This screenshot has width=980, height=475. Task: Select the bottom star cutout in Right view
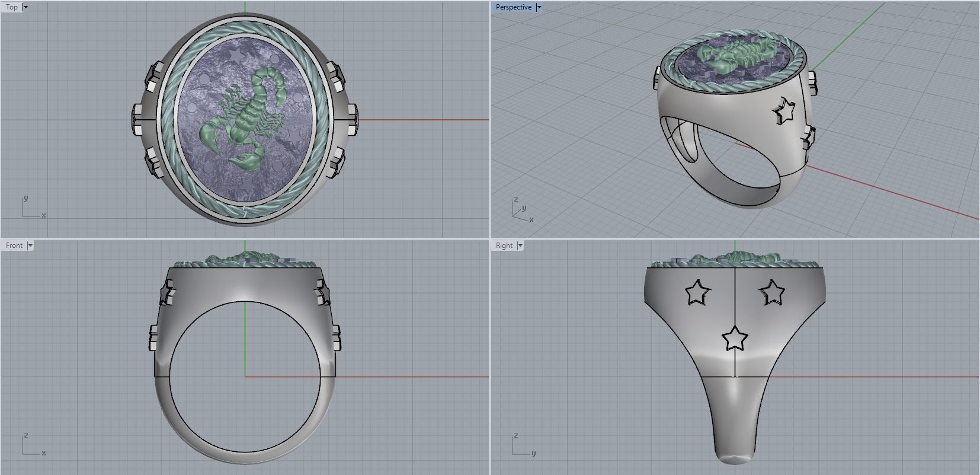click(x=735, y=338)
